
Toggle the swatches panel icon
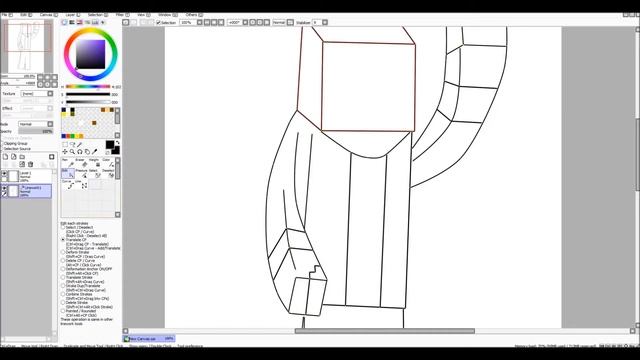click(x=95, y=22)
